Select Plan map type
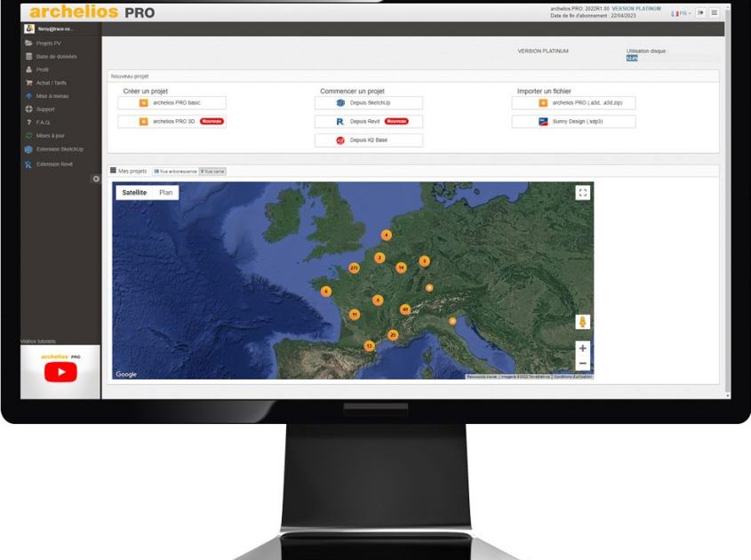Viewport: 751px width, 560px height. (x=165, y=193)
